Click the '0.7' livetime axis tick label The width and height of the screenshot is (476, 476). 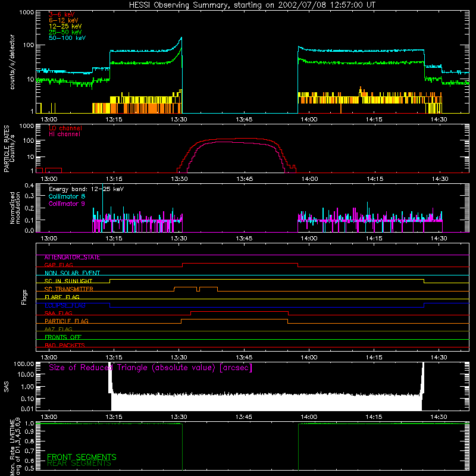tap(29, 451)
